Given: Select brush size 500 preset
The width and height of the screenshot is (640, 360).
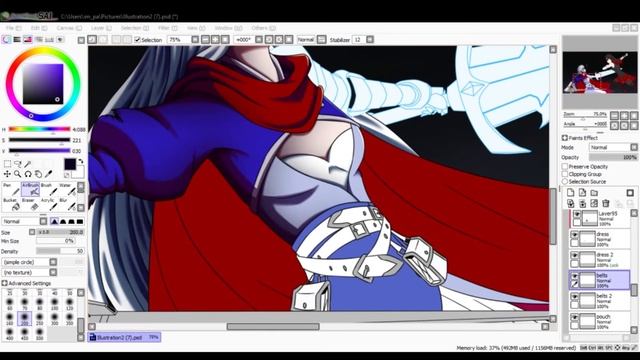Looking at the screenshot, I should click(x=40, y=333).
